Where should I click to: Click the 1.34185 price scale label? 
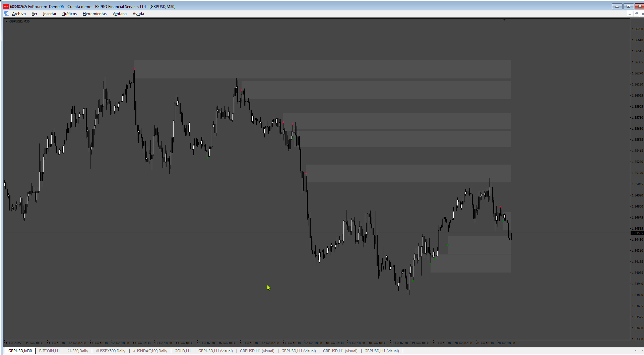coord(637,262)
